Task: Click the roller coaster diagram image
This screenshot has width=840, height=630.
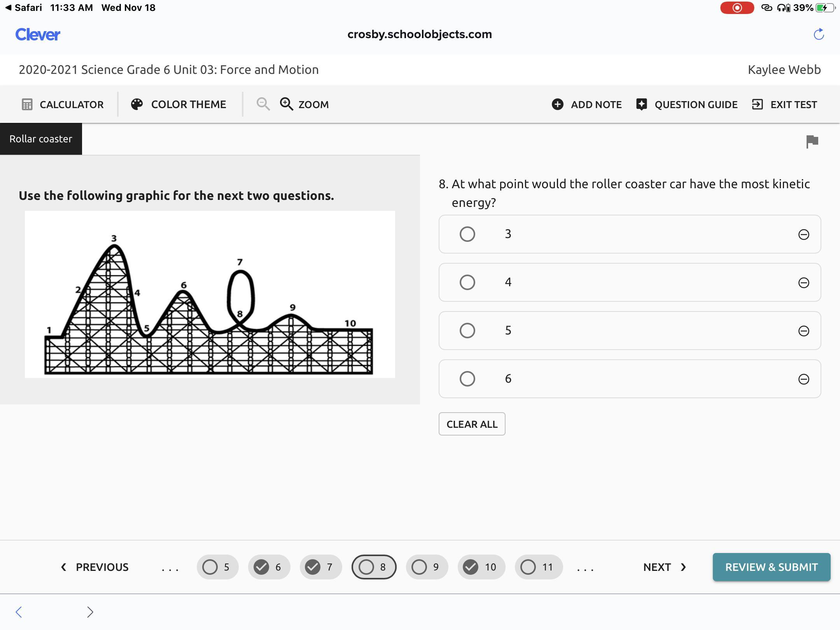Action: (x=210, y=294)
